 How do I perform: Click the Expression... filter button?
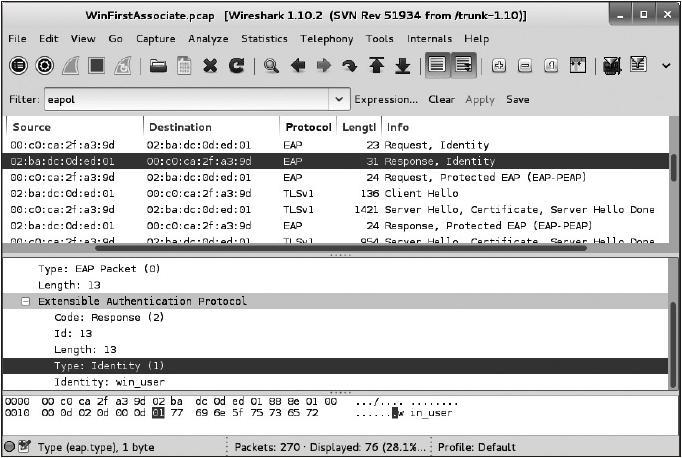coord(386,99)
